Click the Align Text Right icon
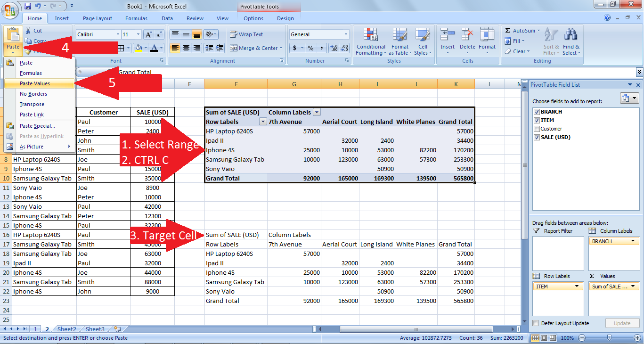 pyautogui.click(x=196, y=48)
